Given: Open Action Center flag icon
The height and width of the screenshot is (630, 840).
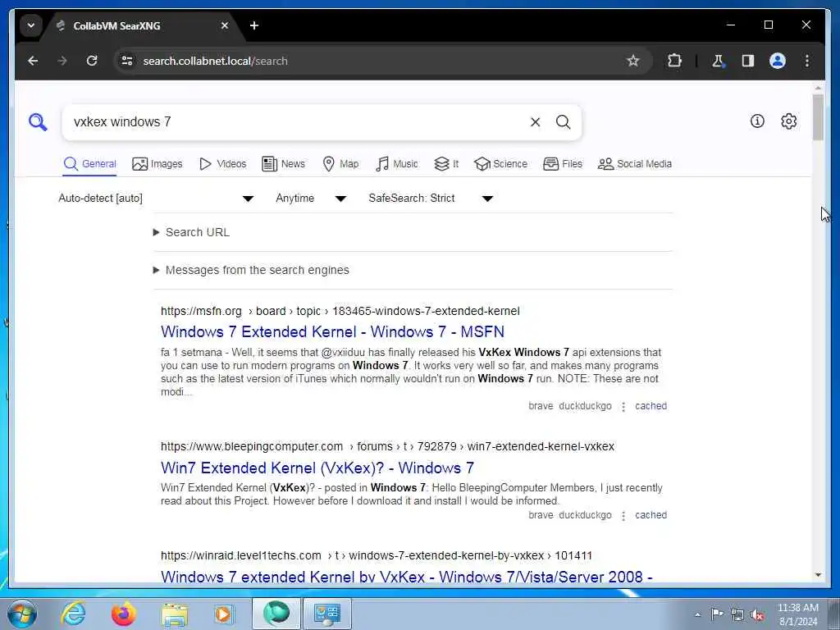Looking at the screenshot, I should click(717, 614).
